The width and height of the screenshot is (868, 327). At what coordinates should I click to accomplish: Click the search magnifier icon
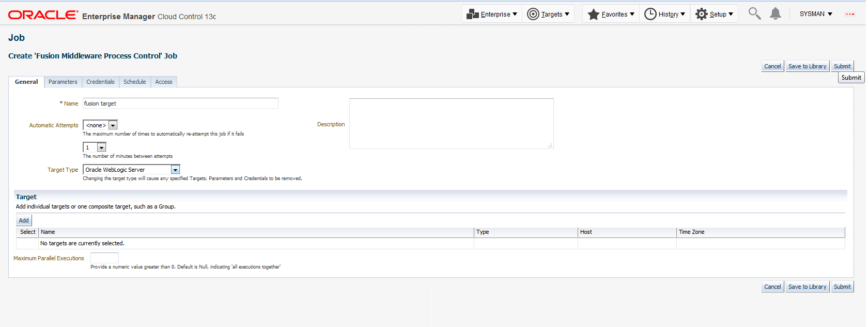(754, 13)
